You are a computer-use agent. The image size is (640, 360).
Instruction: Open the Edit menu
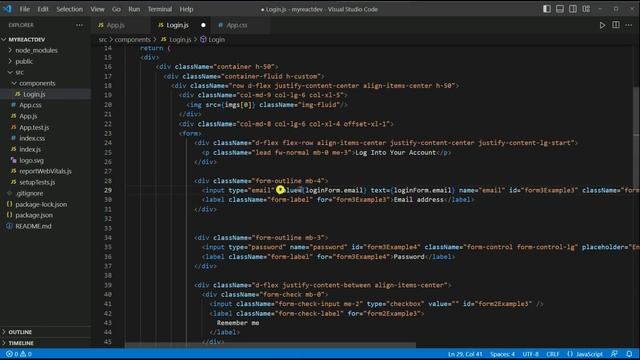pos(43,9)
